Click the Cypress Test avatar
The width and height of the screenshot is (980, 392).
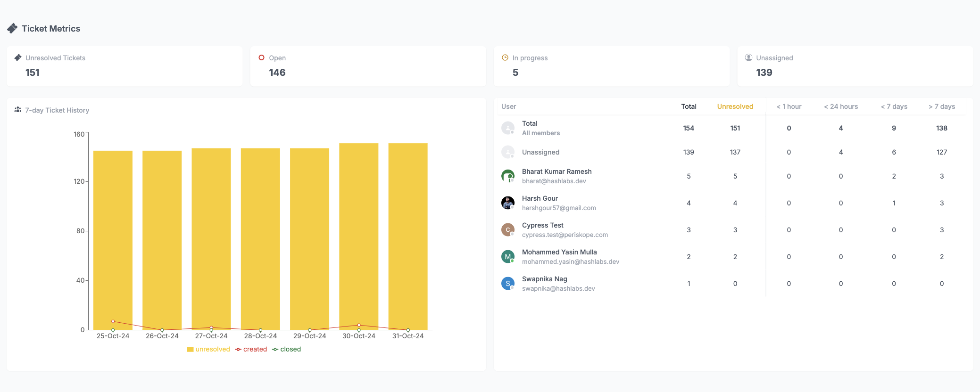[x=508, y=230]
